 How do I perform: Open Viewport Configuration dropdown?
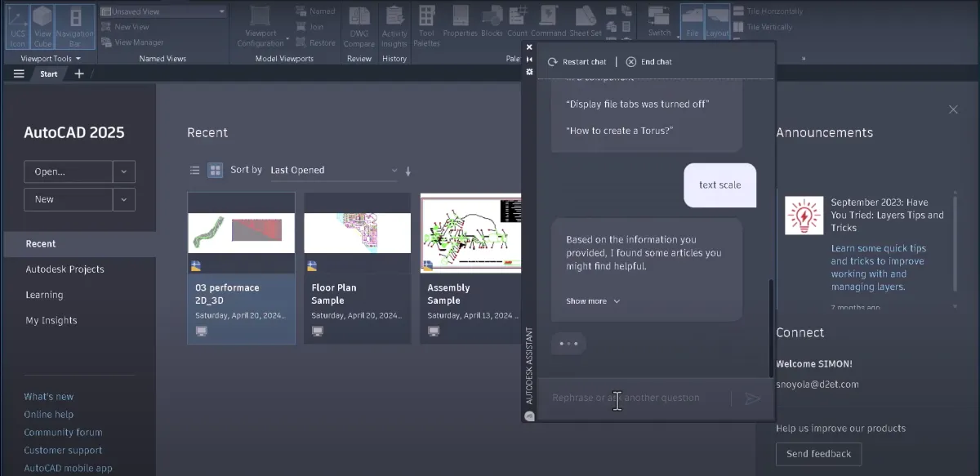[x=261, y=27]
